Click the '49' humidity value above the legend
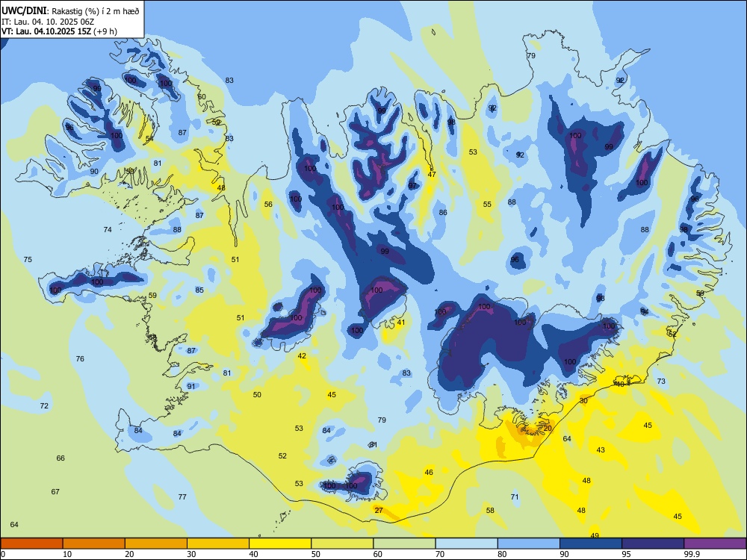This screenshot has width=747, height=560. (595, 535)
